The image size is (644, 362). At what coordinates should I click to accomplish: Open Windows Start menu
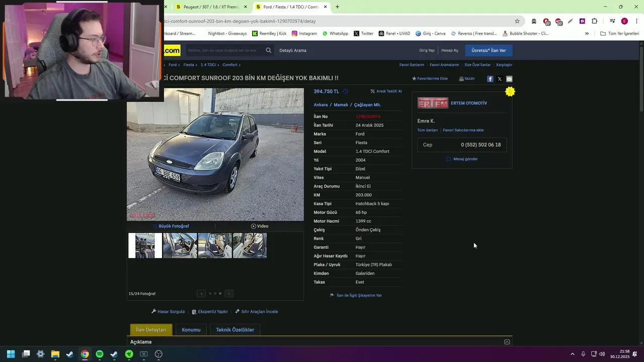(x=11, y=354)
